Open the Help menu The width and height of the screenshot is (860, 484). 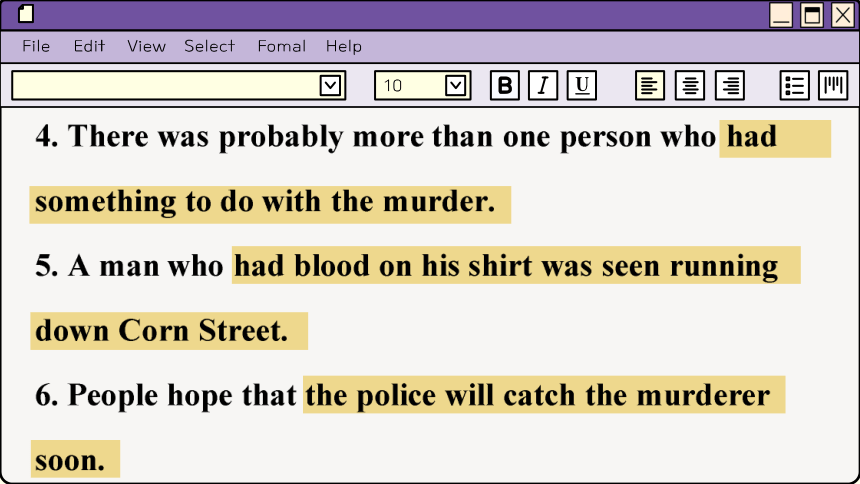point(344,46)
